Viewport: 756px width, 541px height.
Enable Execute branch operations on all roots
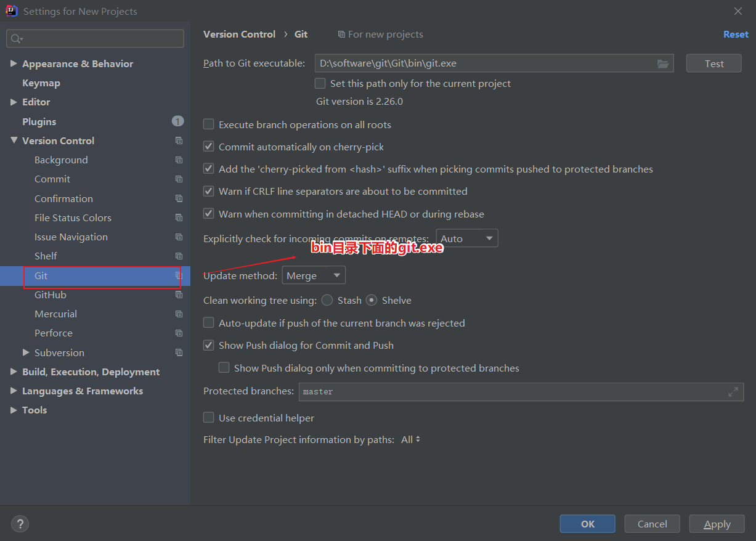pos(209,124)
